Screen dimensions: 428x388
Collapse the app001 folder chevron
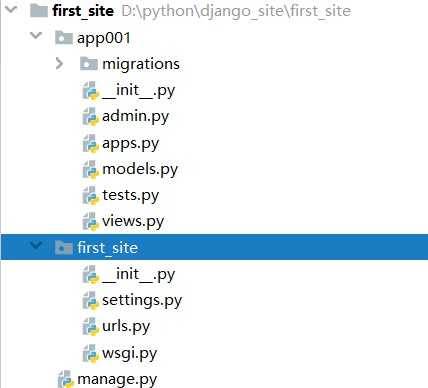click(36, 35)
